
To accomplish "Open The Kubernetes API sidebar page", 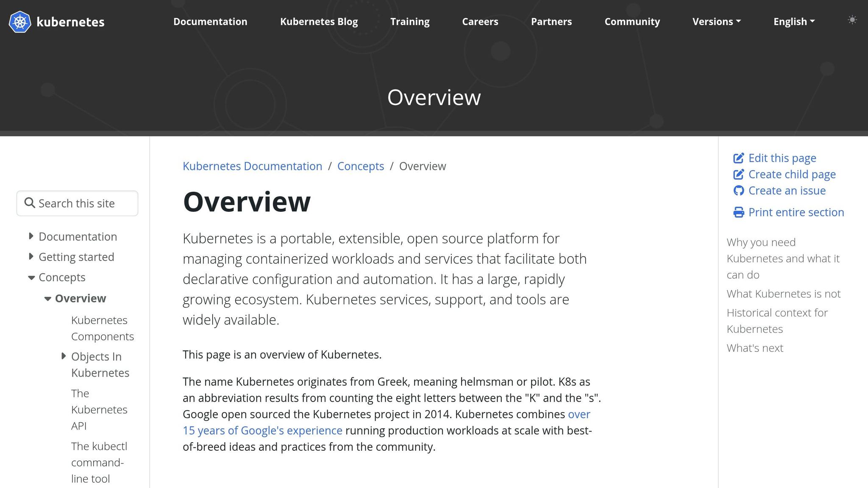I will pos(99,410).
